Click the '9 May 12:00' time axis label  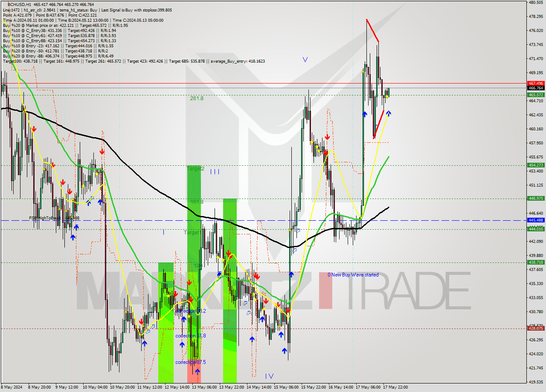pos(67,387)
